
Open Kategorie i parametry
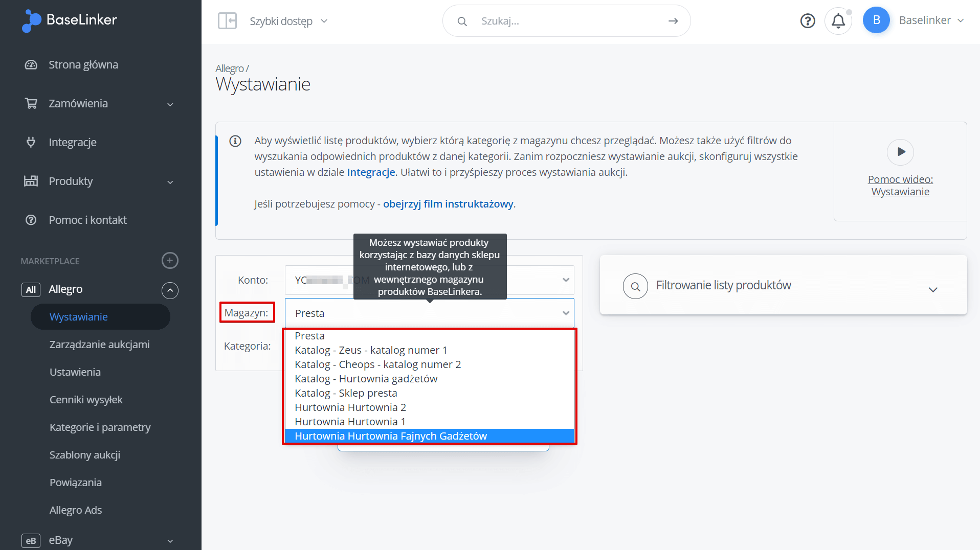(100, 427)
